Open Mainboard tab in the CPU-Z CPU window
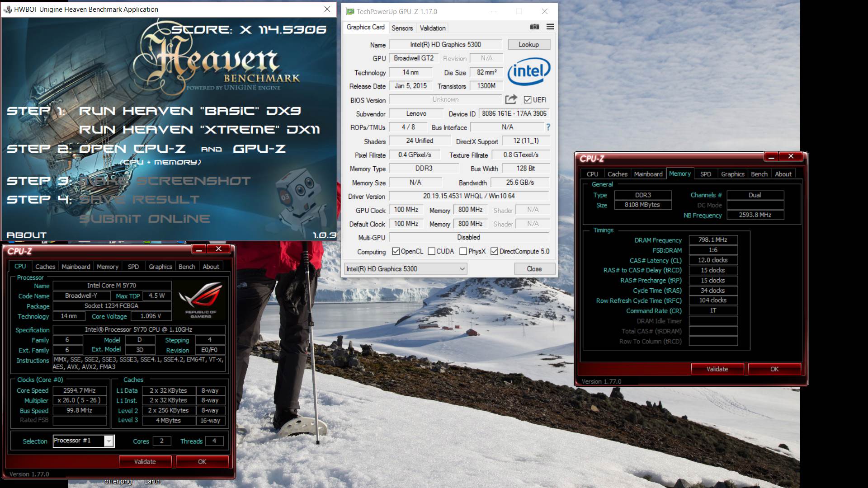This screenshot has width=868, height=488. point(76,267)
